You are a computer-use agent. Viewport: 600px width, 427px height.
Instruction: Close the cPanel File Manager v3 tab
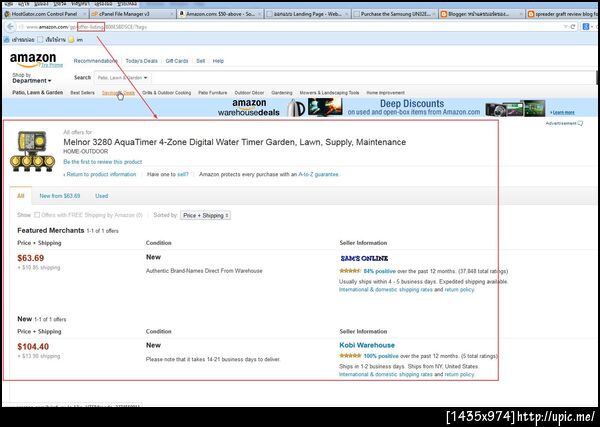pos(173,14)
